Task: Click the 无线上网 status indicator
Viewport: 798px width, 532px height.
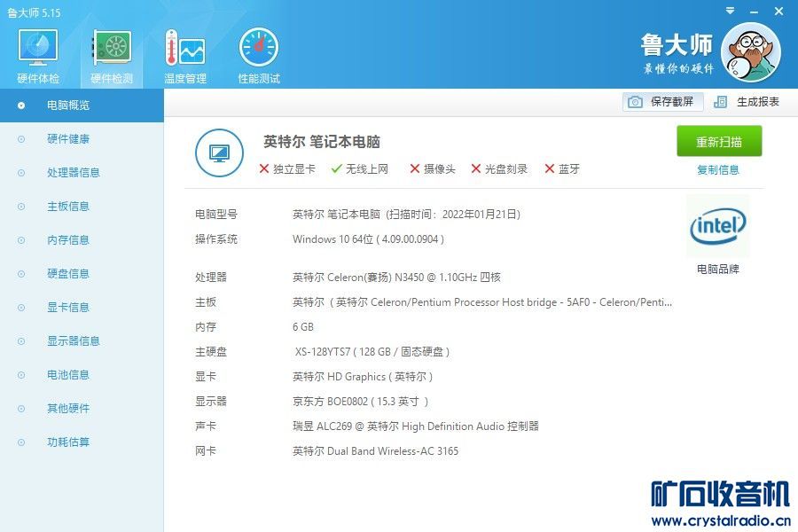Action: pyautogui.click(x=359, y=169)
